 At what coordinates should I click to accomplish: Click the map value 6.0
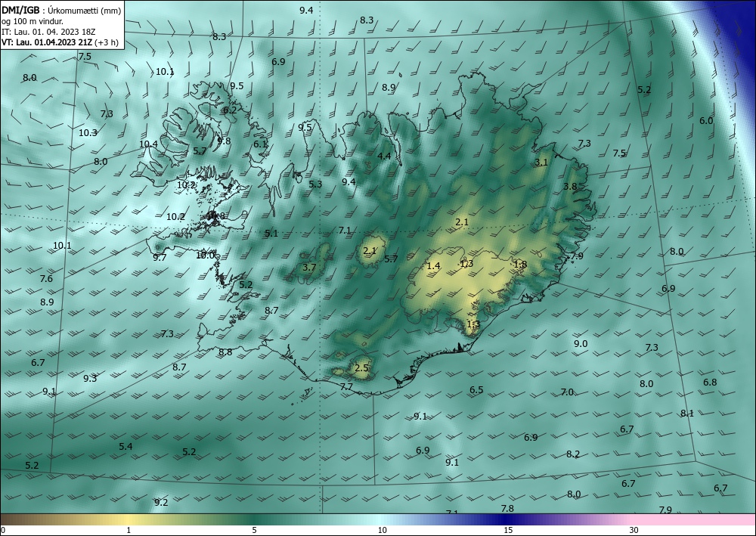(x=706, y=121)
